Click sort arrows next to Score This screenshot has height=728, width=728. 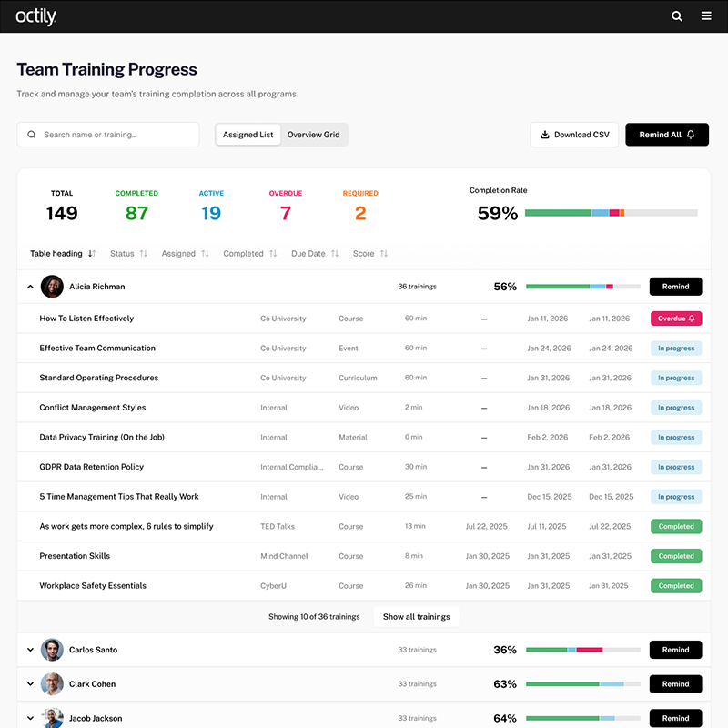pos(384,254)
